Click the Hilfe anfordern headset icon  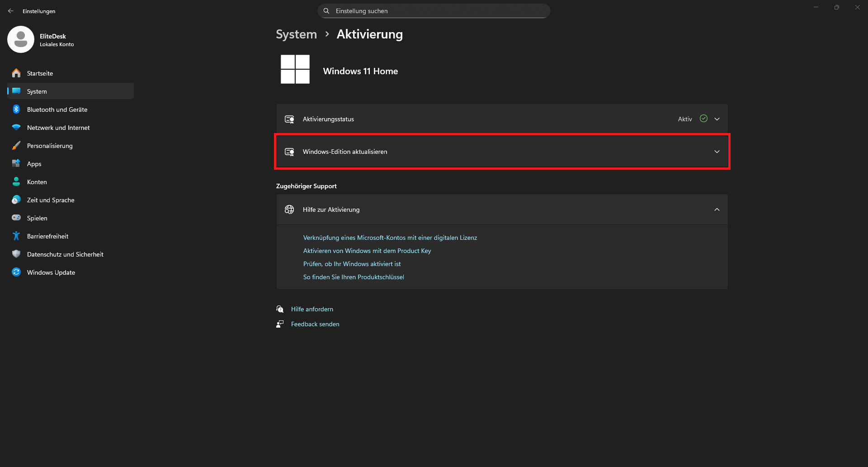[x=280, y=309]
